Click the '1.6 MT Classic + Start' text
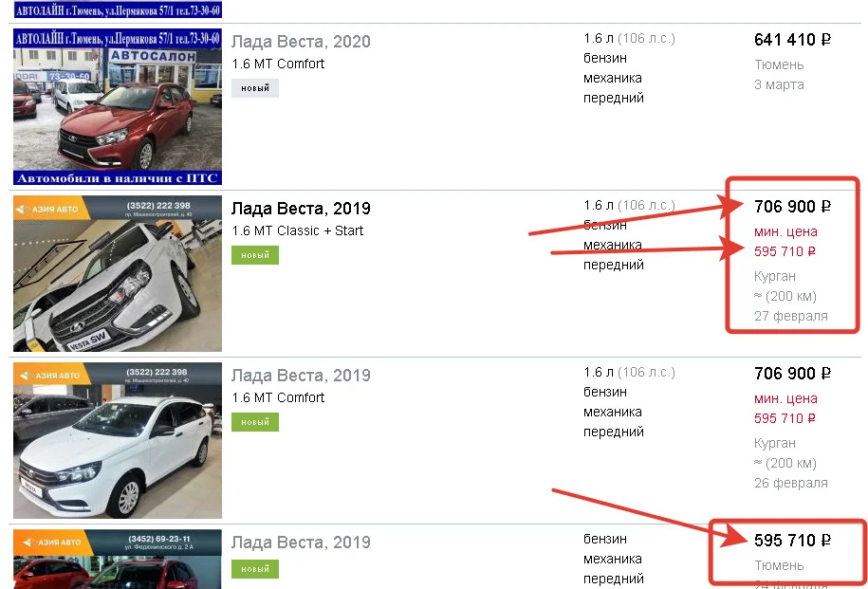 298,230
